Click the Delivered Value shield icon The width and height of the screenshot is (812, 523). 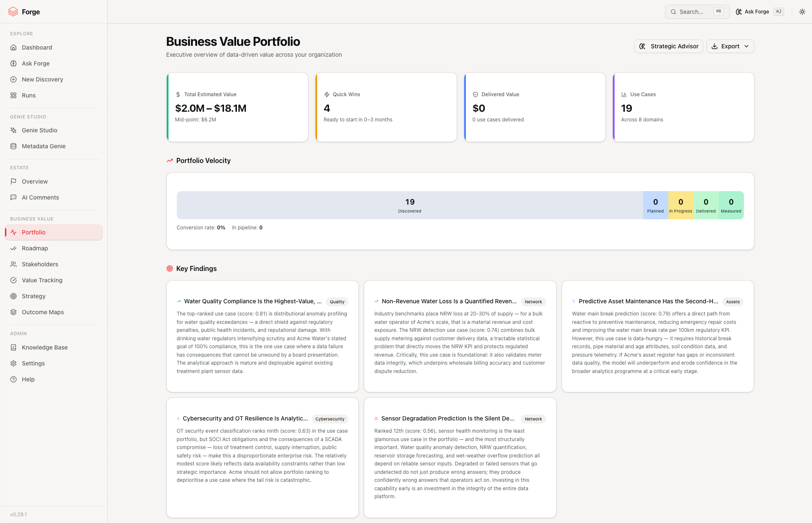(x=476, y=95)
